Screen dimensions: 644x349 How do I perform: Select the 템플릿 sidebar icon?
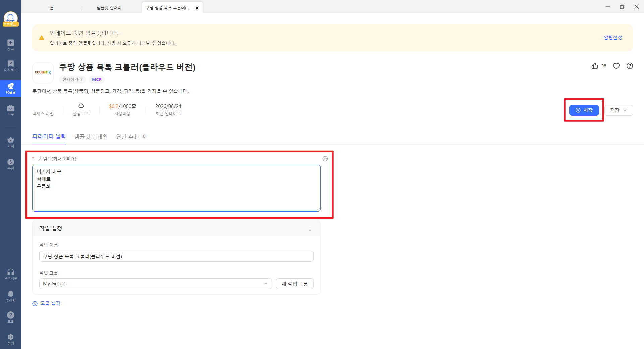(11, 89)
